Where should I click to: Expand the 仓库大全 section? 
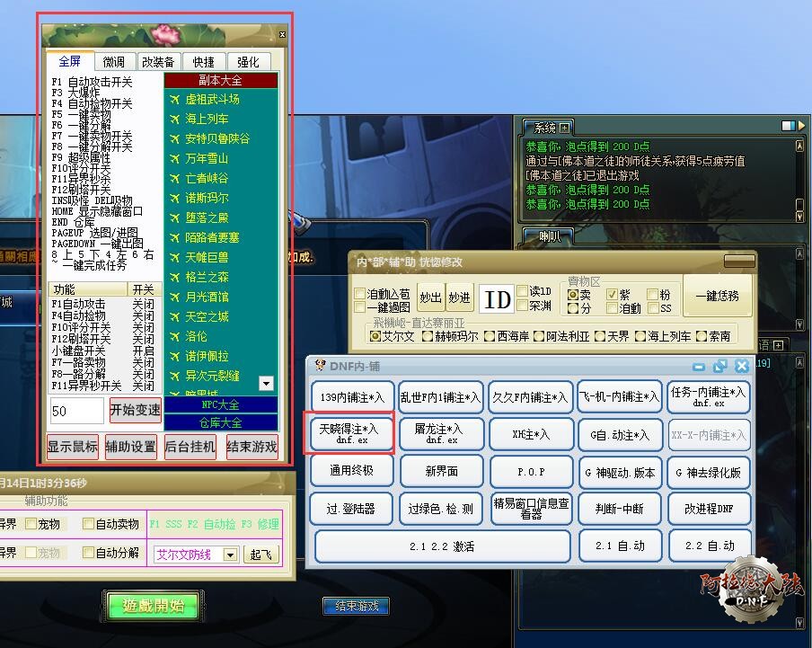[x=221, y=422]
